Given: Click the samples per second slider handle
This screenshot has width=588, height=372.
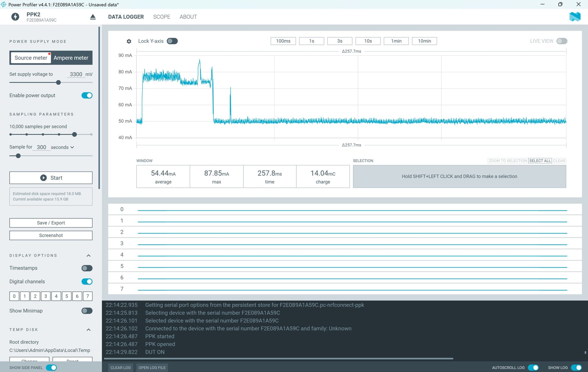Looking at the screenshot, I should click(x=74, y=134).
